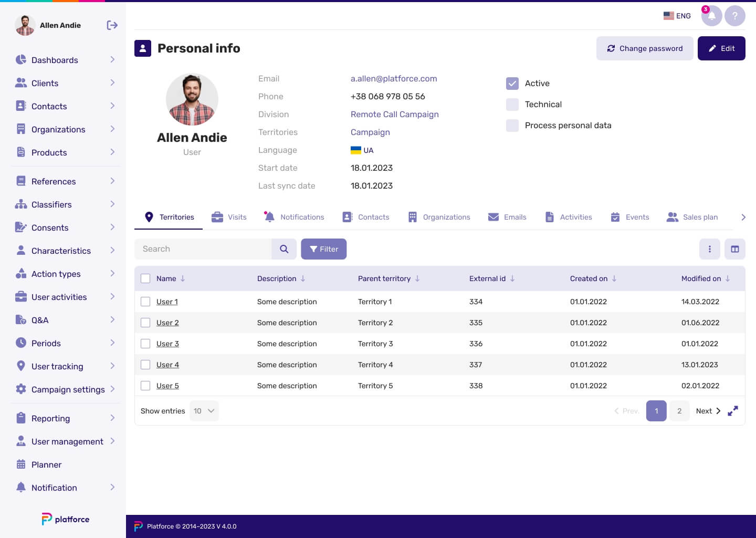Open the User 3 name link
Image resolution: width=756 pixels, height=538 pixels.
167,344
